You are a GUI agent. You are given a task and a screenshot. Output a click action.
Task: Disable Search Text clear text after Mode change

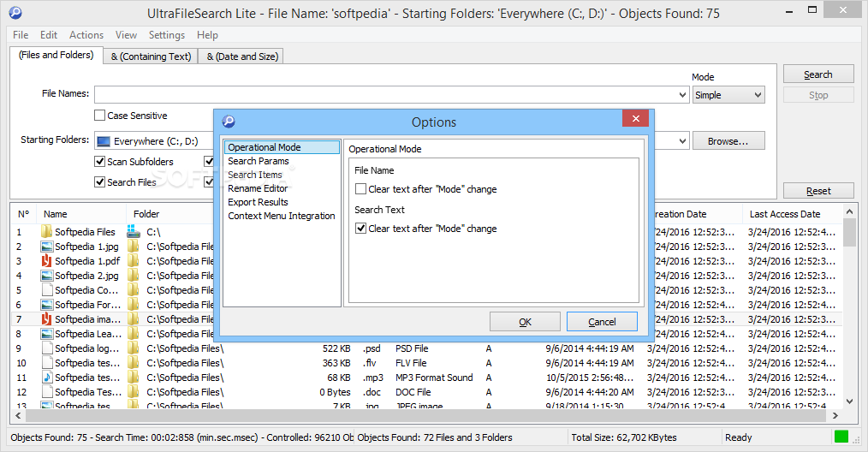coord(360,229)
